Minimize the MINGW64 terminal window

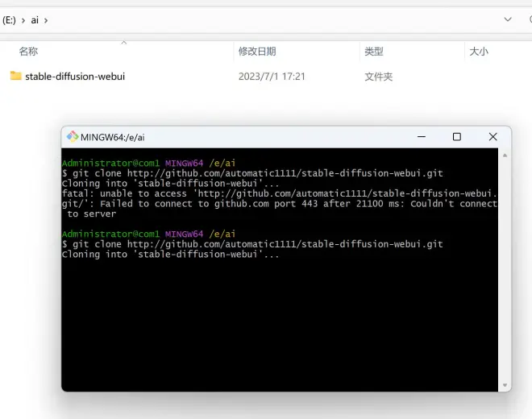point(422,137)
